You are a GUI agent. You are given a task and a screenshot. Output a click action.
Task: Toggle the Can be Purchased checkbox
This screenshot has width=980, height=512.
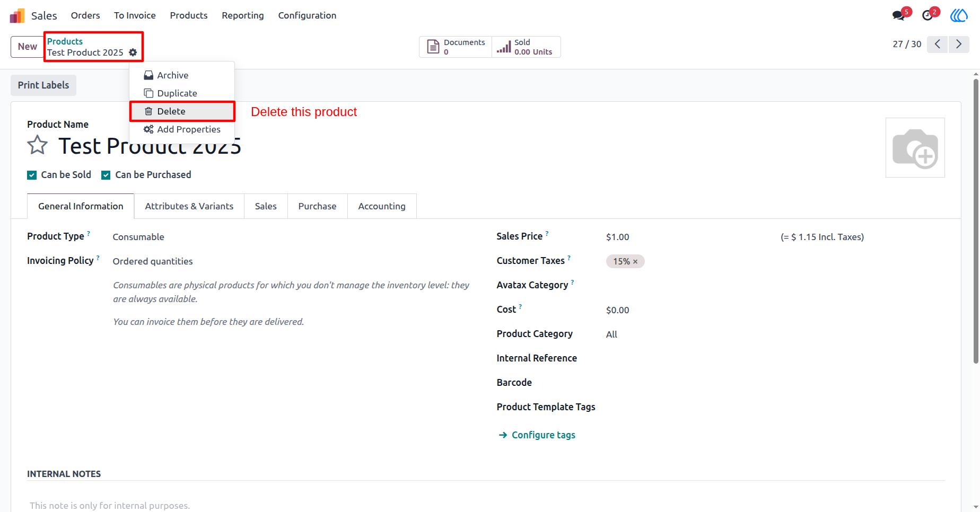(106, 175)
